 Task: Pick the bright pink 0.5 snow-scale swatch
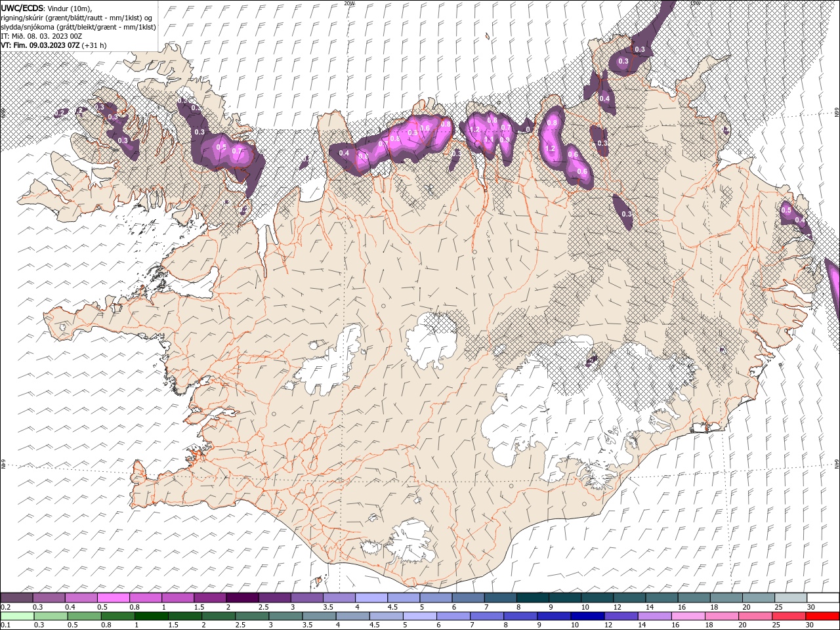pos(114,598)
